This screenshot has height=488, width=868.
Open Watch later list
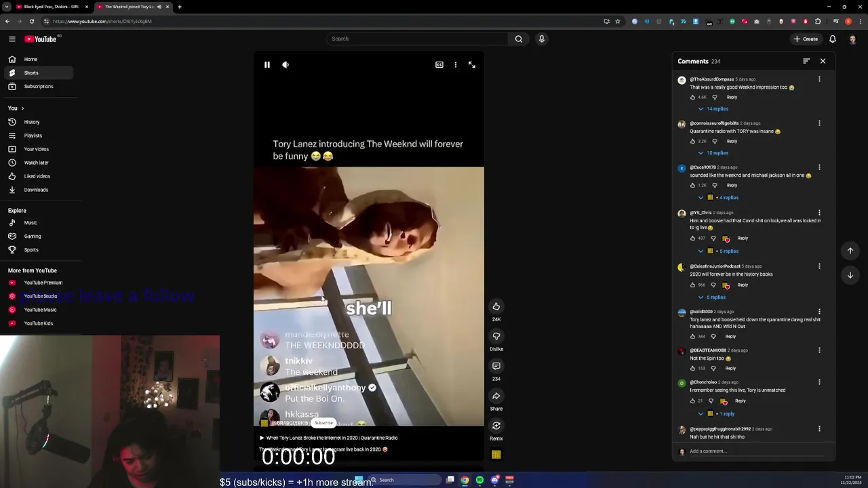click(x=37, y=163)
